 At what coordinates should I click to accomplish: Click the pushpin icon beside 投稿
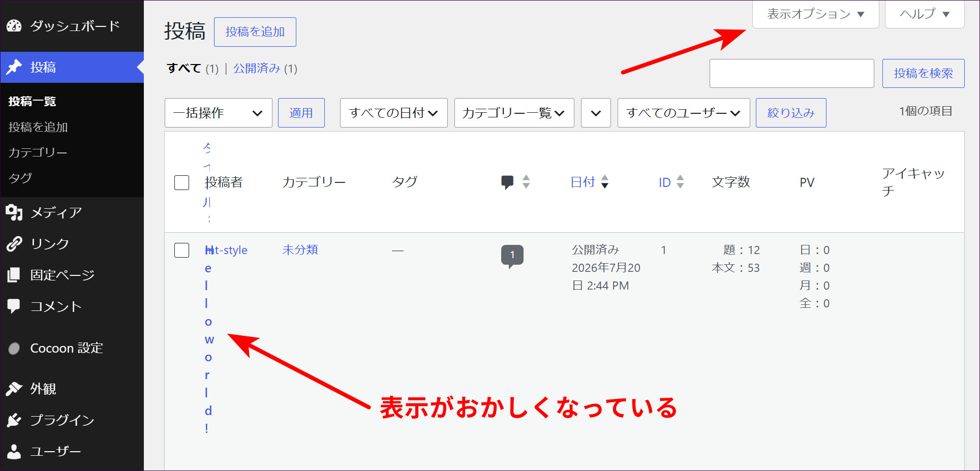coord(14,67)
